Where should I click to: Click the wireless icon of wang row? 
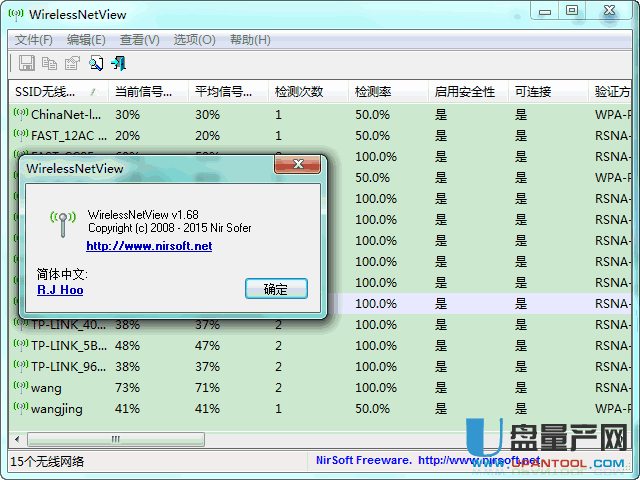[x=21, y=386]
